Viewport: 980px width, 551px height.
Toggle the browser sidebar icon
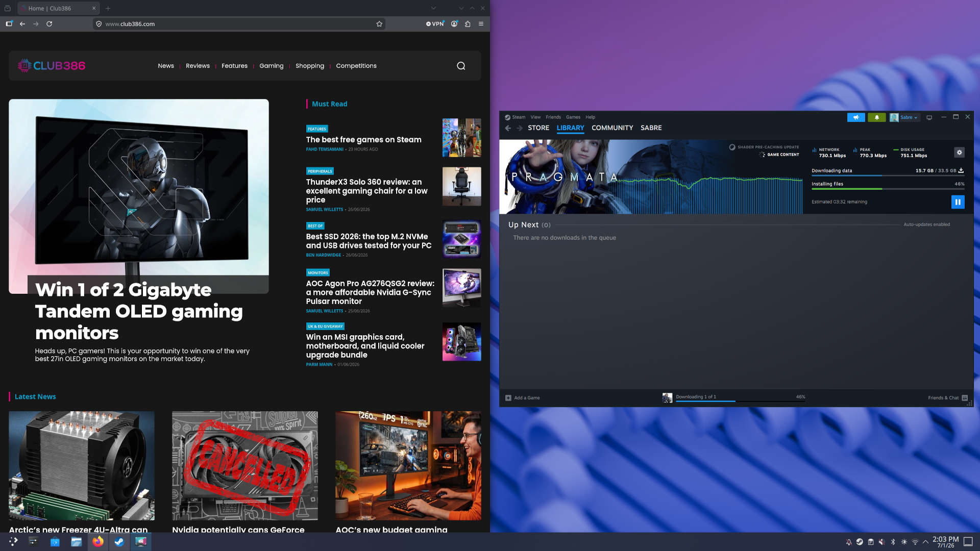click(9, 24)
